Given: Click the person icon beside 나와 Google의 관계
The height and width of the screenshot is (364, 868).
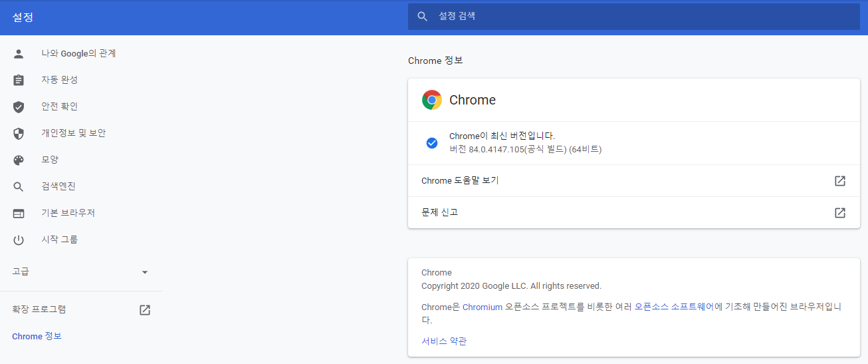Looking at the screenshot, I should click(19, 54).
